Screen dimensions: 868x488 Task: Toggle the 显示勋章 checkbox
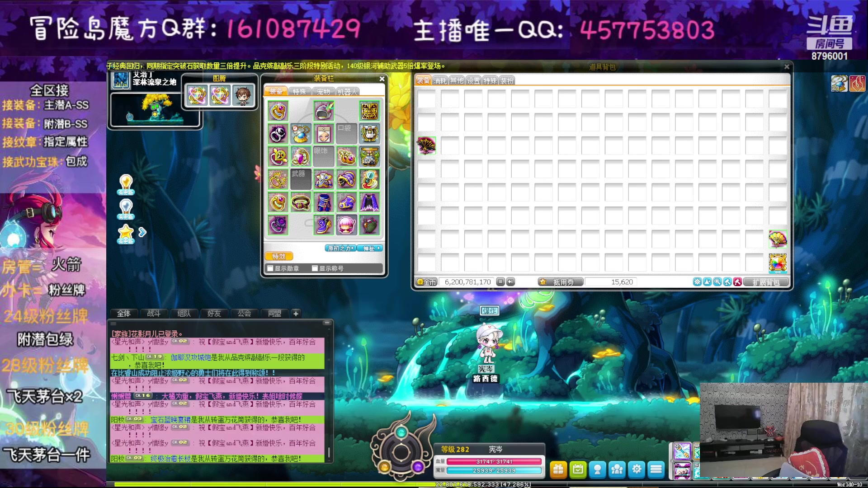[270, 268]
